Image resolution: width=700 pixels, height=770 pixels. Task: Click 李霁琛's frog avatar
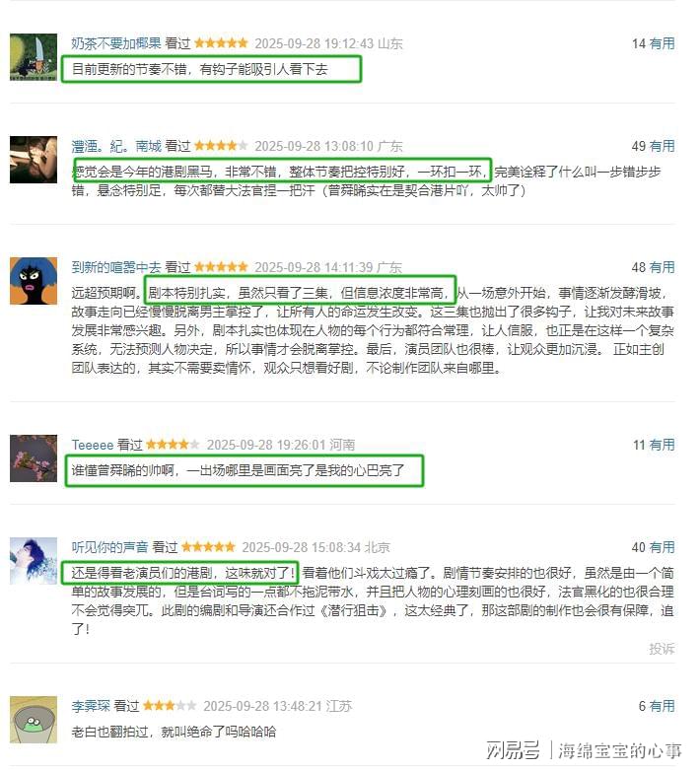click(34, 720)
